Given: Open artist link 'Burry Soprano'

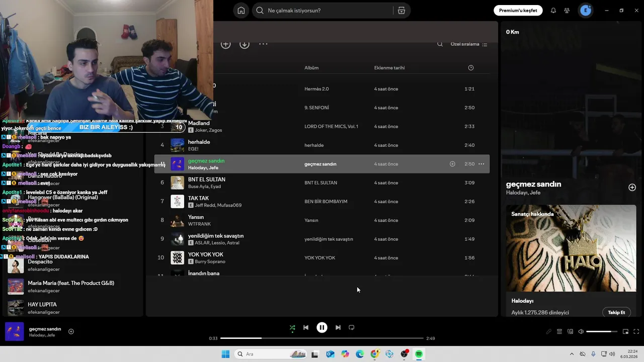Looking at the screenshot, I should point(210,261).
